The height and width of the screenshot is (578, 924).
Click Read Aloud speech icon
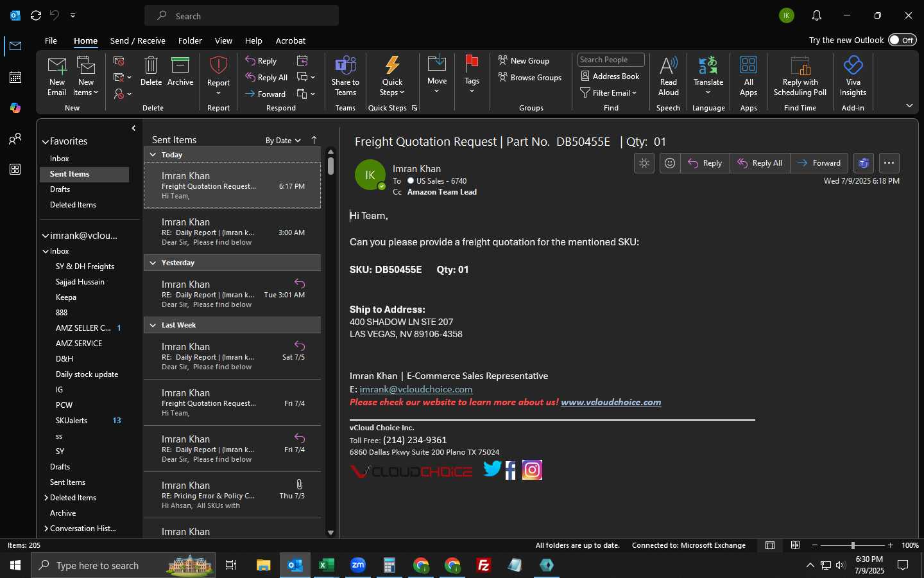(x=668, y=76)
